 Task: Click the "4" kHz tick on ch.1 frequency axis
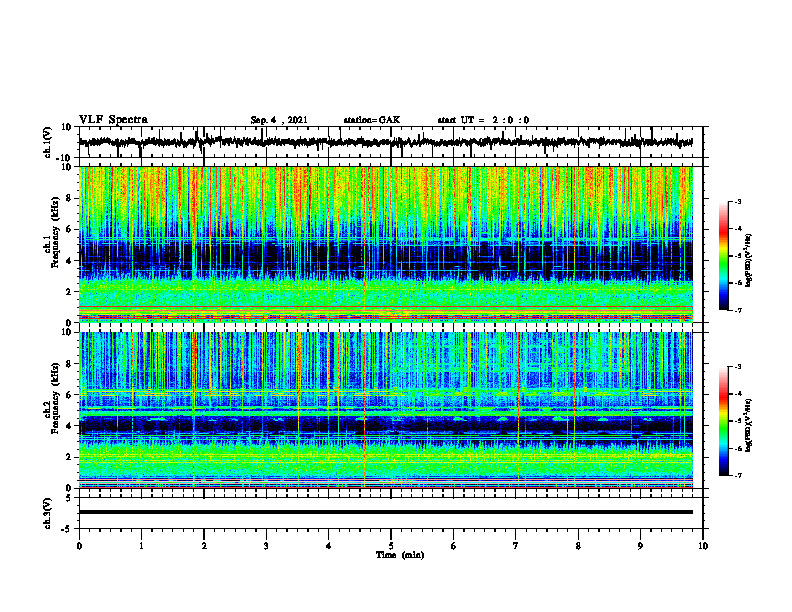pyautogui.click(x=69, y=261)
